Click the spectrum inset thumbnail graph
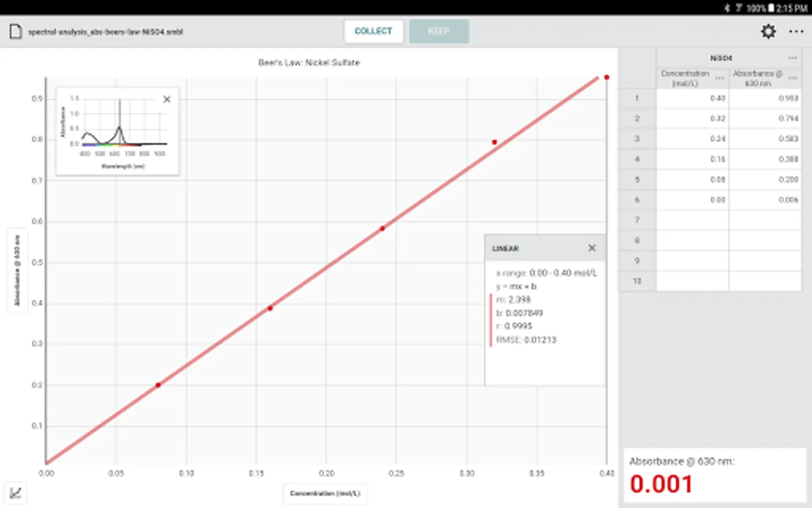 [x=118, y=131]
